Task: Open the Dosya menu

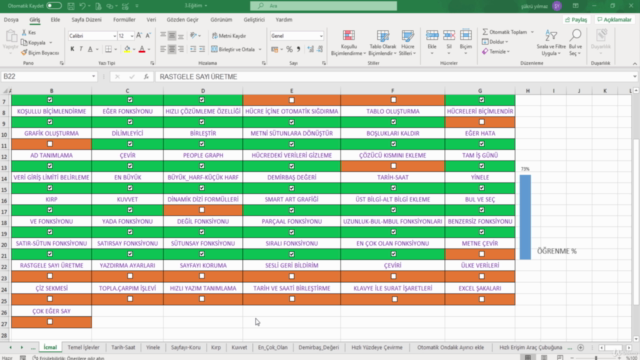Action: pos(11,20)
